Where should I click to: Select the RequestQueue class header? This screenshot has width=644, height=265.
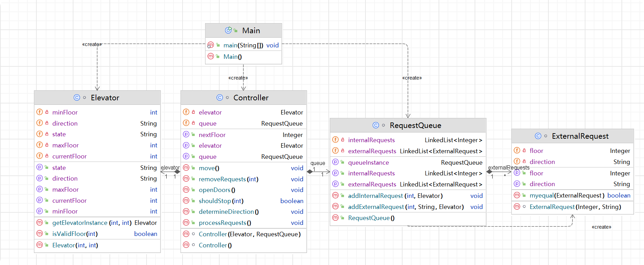[408, 125]
